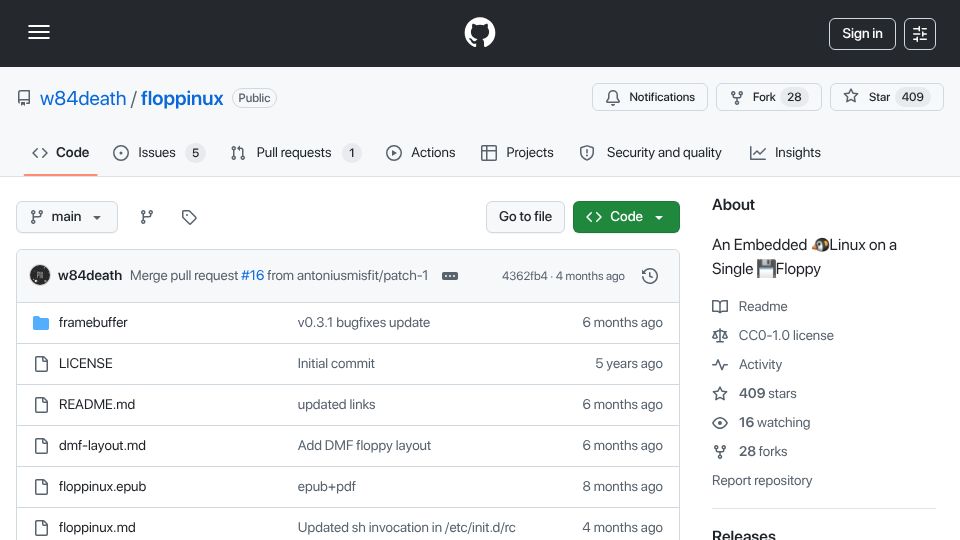
Task: Open the Insights tab
Action: click(x=785, y=152)
